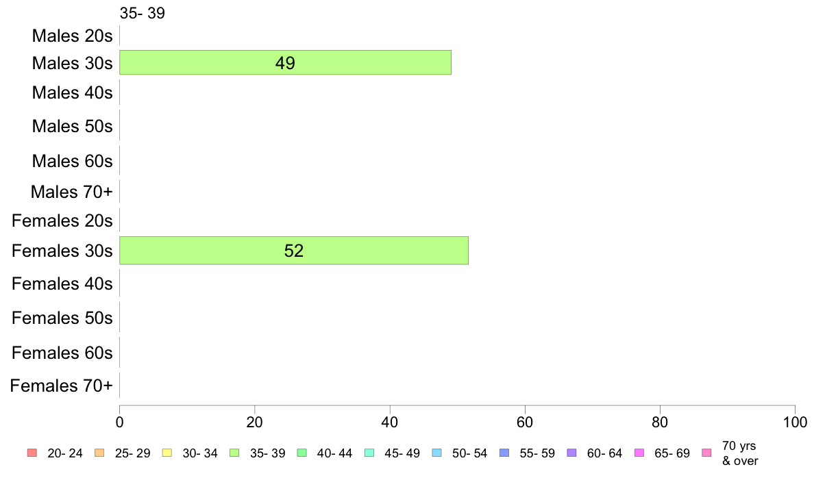Click the 40-44 legend text label
Screen dimensions: 814x504
pyautogui.click(x=334, y=453)
